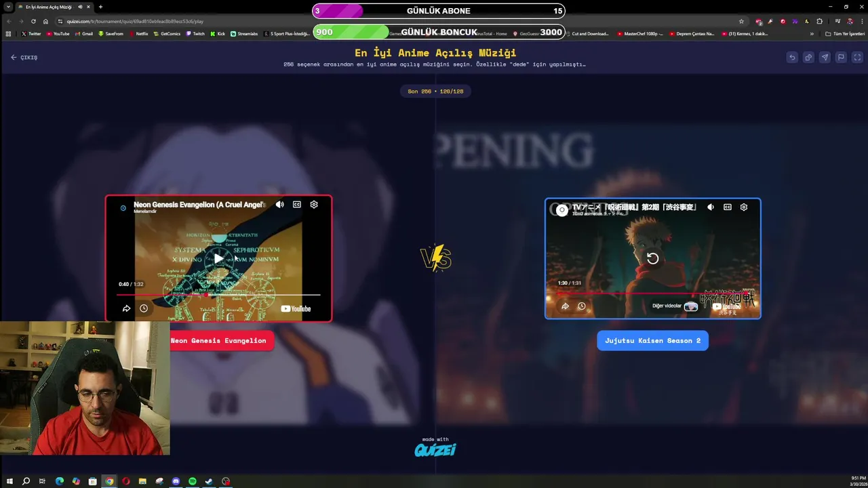Open settings gear on Jujutsu Kaisen video
Viewport: 868px width, 488px height.
[744, 207]
